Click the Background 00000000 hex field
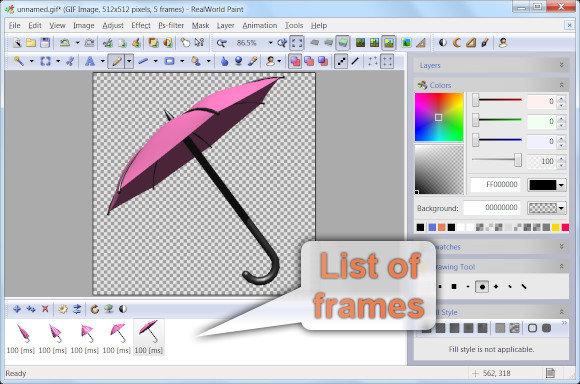 click(x=492, y=208)
